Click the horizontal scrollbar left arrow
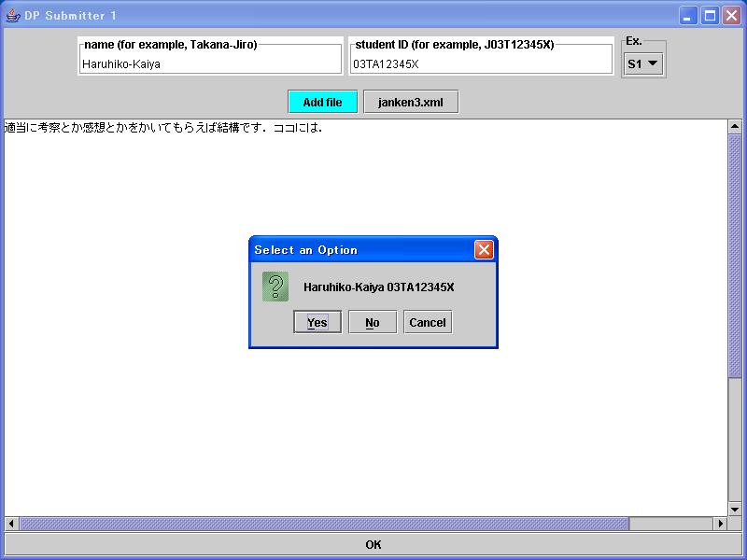747x560 pixels. click(11, 524)
